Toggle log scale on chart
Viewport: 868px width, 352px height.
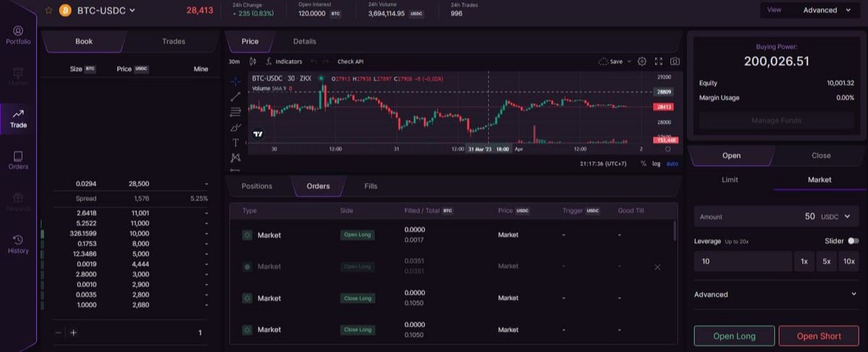[656, 164]
